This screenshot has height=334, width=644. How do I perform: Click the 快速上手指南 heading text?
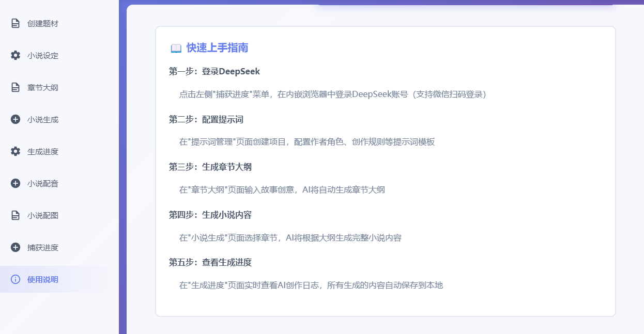(217, 48)
